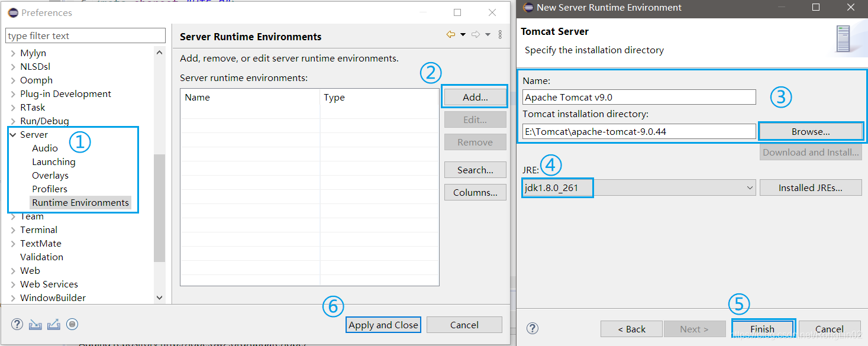The width and height of the screenshot is (868, 346).
Task: Click Cancel in the Preferences dialog
Action: (464, 325)
